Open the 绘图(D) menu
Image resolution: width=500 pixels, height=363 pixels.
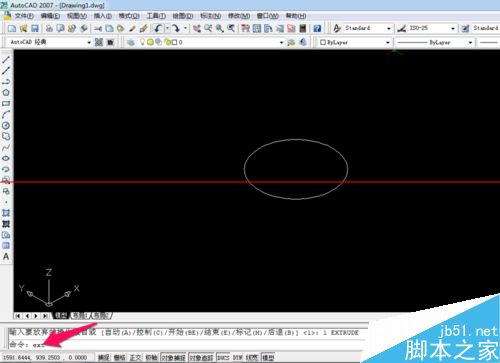pos(183,16)
